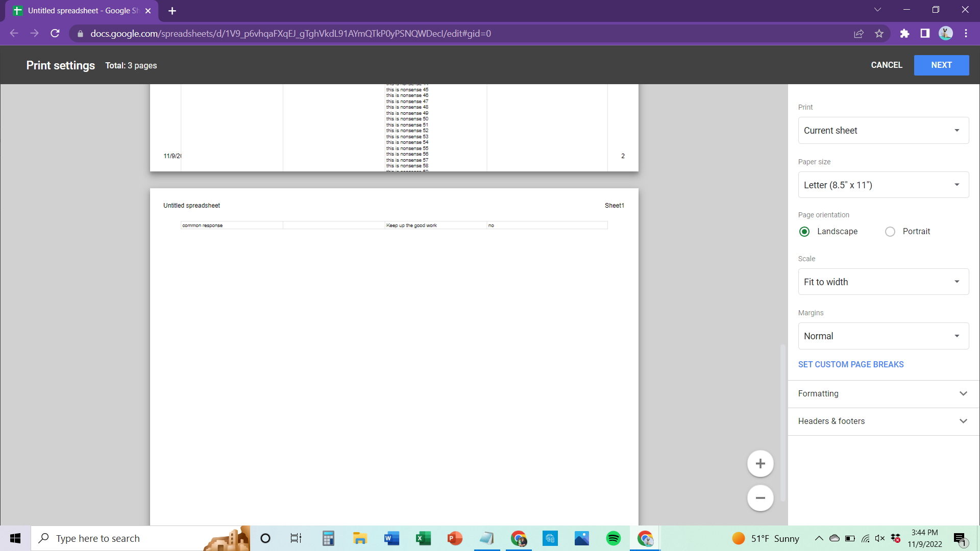Open the Paper size dropdown
Screen dimensions: 980x551
(883, 185)
